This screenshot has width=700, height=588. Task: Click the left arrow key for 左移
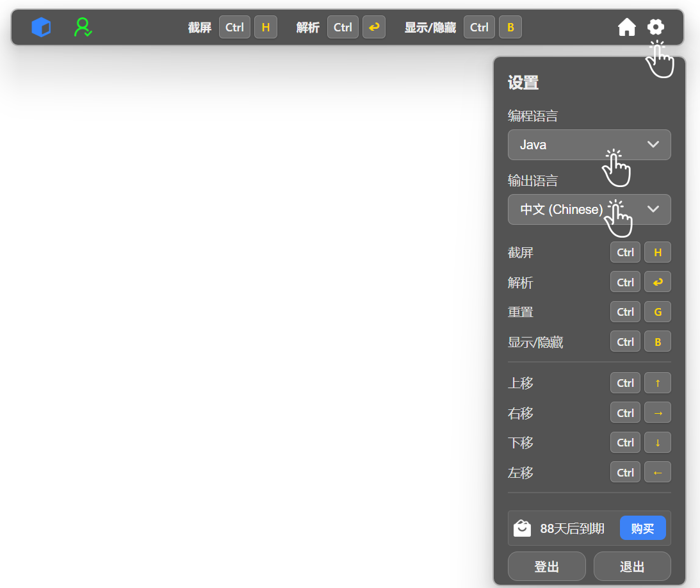[658, 473]
